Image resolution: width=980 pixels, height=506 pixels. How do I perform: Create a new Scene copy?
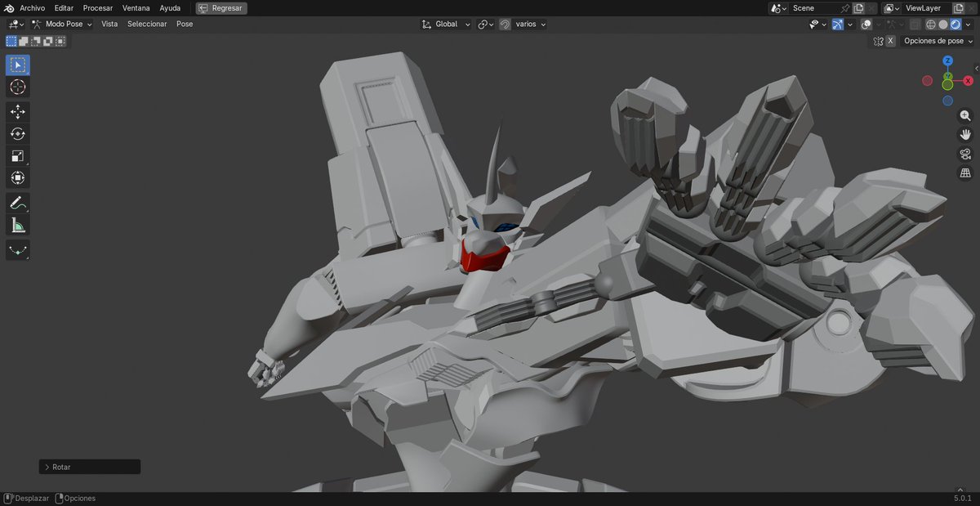(858, 8)
